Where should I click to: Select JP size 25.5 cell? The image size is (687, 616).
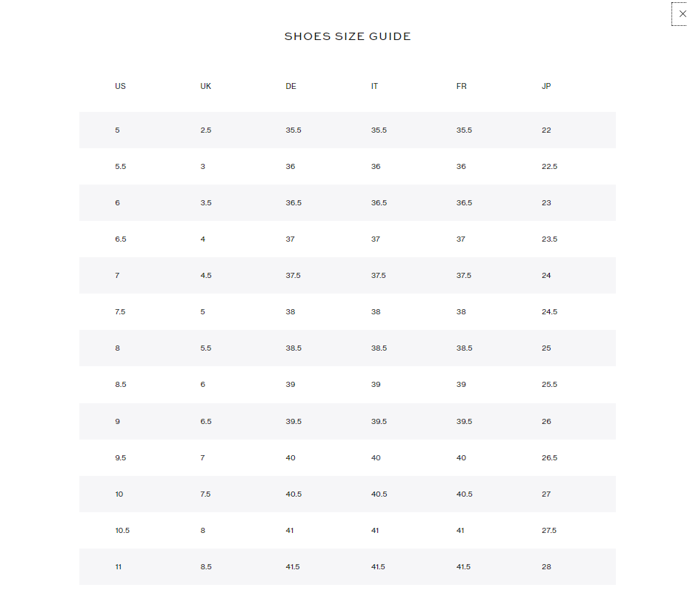pyautogui.click(x=549, y=385)
